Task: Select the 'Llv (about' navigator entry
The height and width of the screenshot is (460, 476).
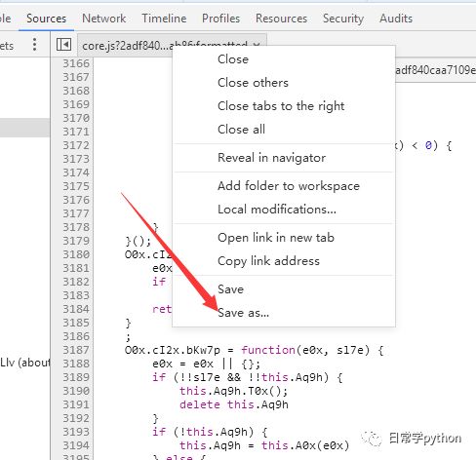Action: tap(25, 363)
